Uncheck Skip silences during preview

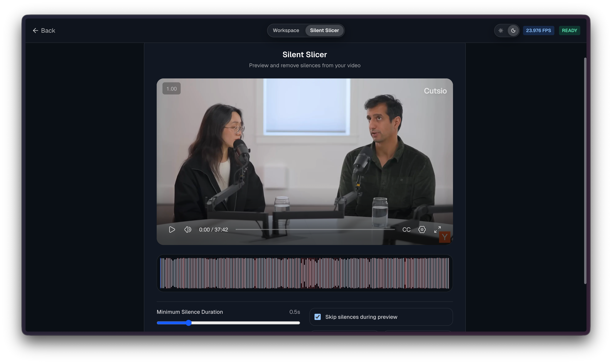tap(317, 317)
